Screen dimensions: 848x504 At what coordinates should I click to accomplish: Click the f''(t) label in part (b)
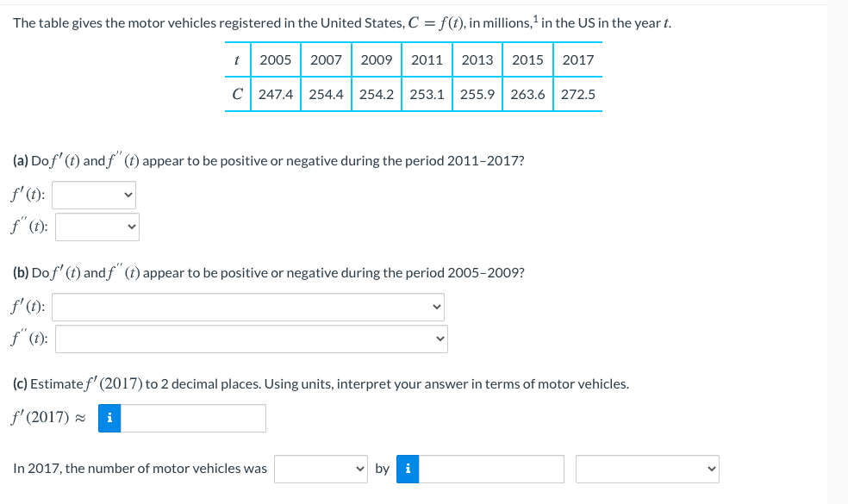[x=26, y=339]
